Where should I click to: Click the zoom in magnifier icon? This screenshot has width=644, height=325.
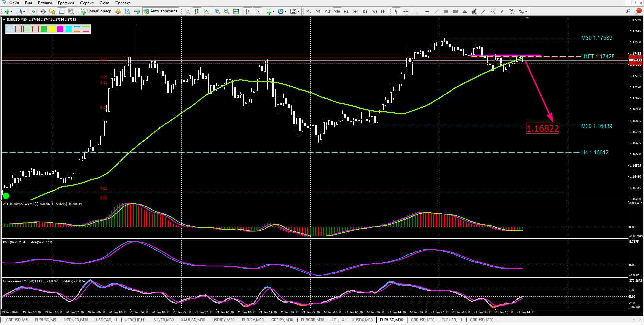tap(217, 11)
